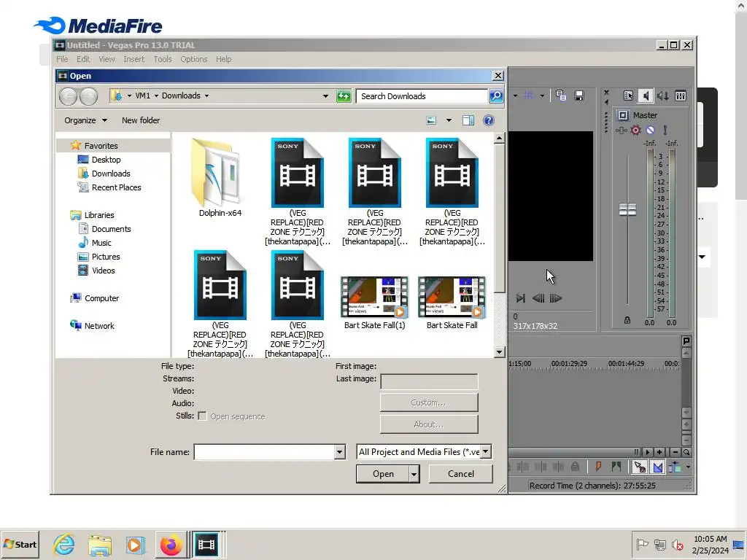
Task: Click Internet Explorer taskbar icon
Action: [64, 545]
